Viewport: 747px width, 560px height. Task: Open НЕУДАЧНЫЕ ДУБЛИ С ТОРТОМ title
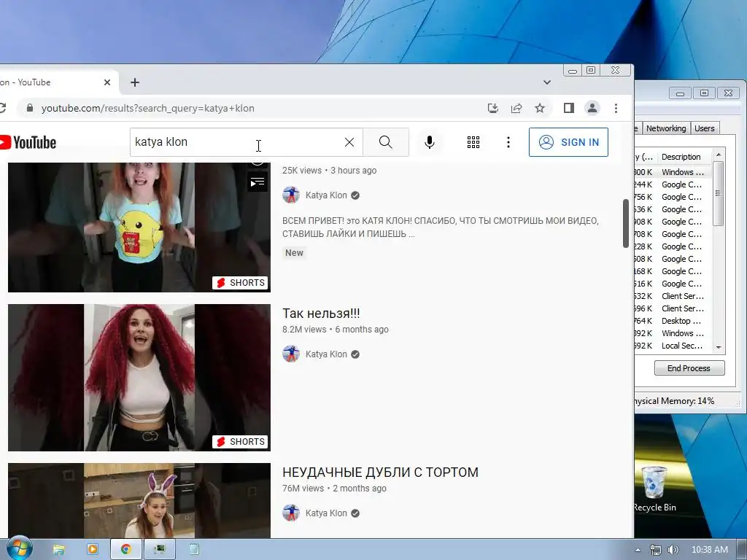(x=380, y=472)
